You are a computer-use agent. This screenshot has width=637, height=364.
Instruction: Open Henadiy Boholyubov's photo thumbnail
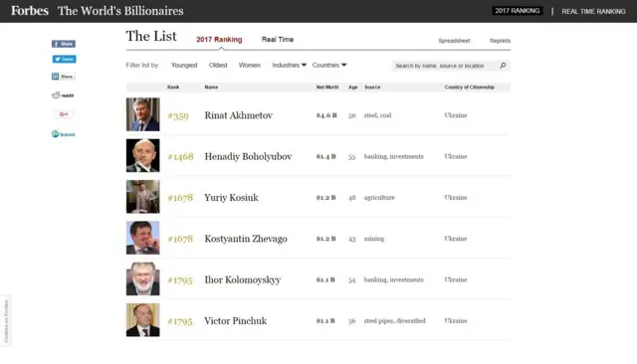coord(143,155)
